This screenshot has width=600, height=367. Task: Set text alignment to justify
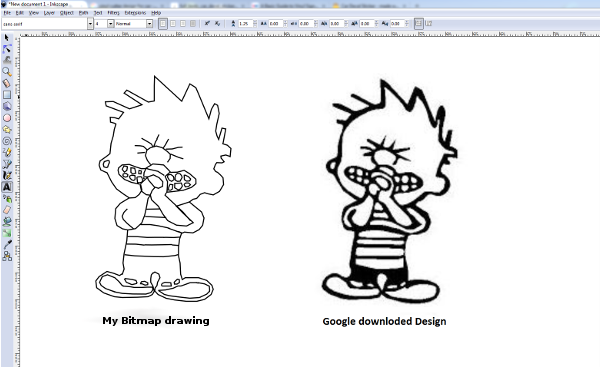pyautogui.click(x=193, y=23)
